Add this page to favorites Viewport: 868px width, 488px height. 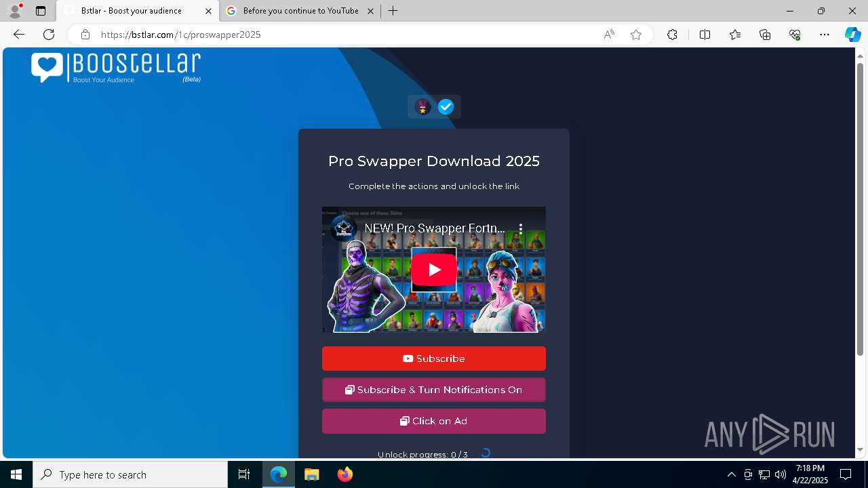point(636,35)
